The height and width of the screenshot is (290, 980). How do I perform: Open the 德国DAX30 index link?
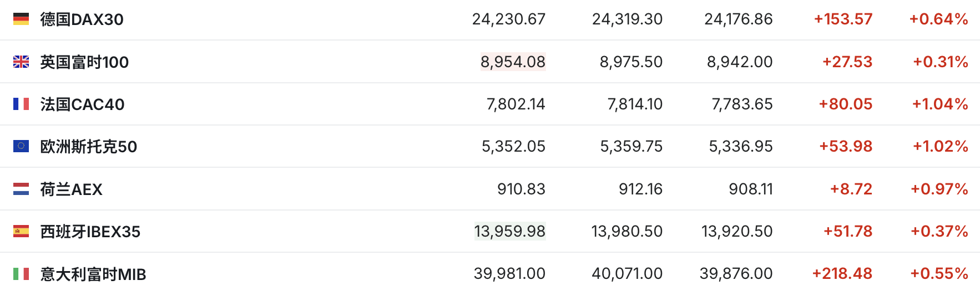point(82,19)
